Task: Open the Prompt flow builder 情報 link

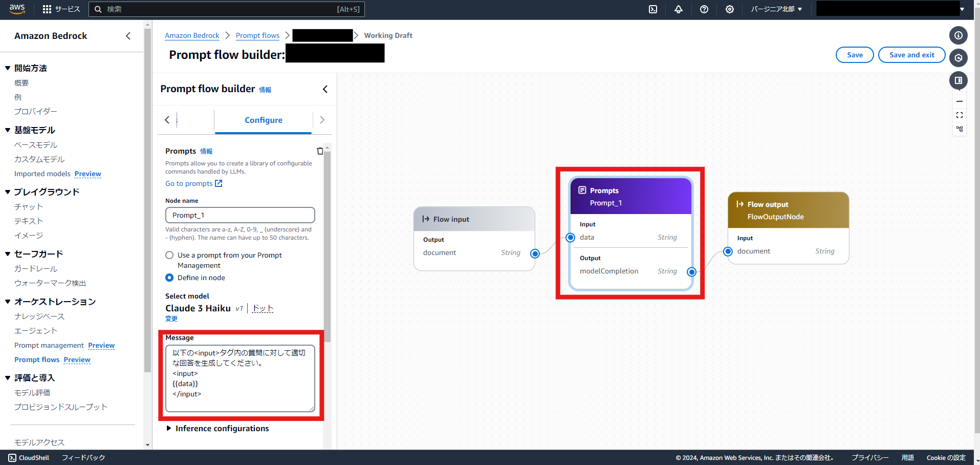Action: click(265, 90)
